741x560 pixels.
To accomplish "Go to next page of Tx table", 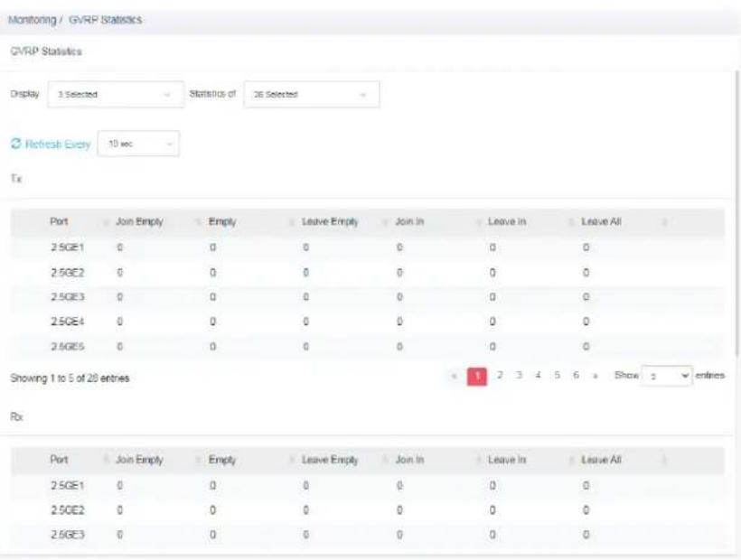I will coord(596,376).
